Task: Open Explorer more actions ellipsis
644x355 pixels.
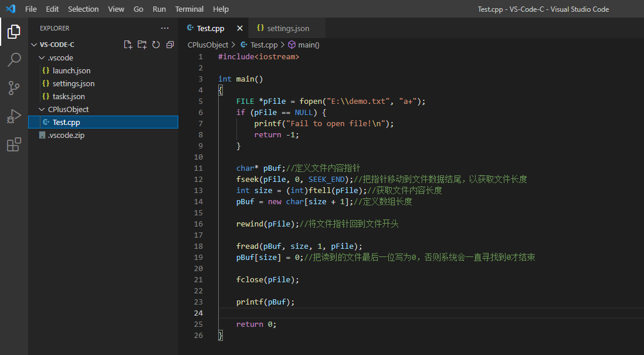Action: (x=165, y=28)
